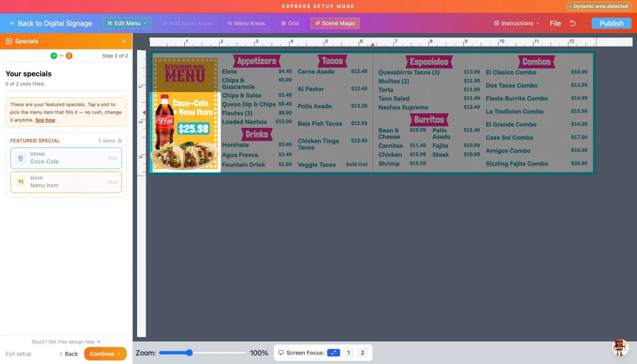Click the drink cup icon in the Coca-Cola slot

pyautogui.click(x=20, y=158)
